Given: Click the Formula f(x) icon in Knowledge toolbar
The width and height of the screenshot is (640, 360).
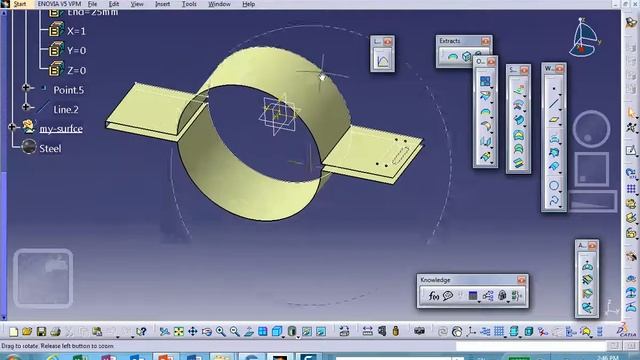Looking at the screenshot, I should pos(433,296).
